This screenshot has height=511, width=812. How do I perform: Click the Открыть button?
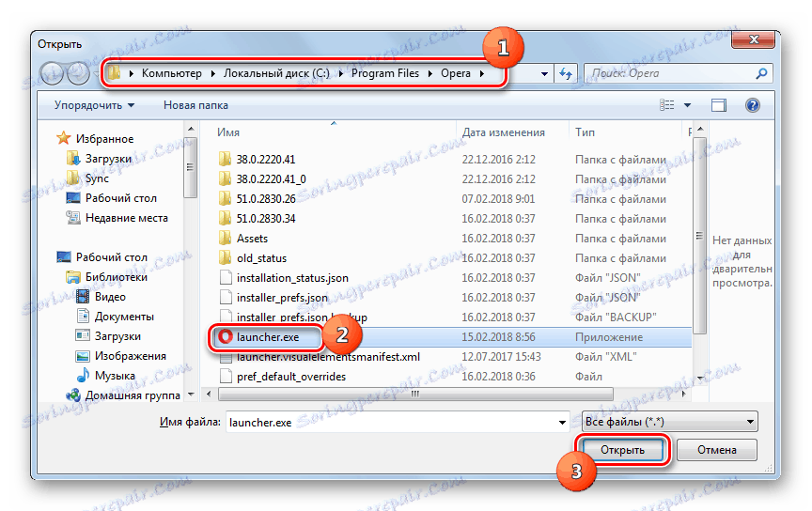pyautogui.click(x=622, y=450)
